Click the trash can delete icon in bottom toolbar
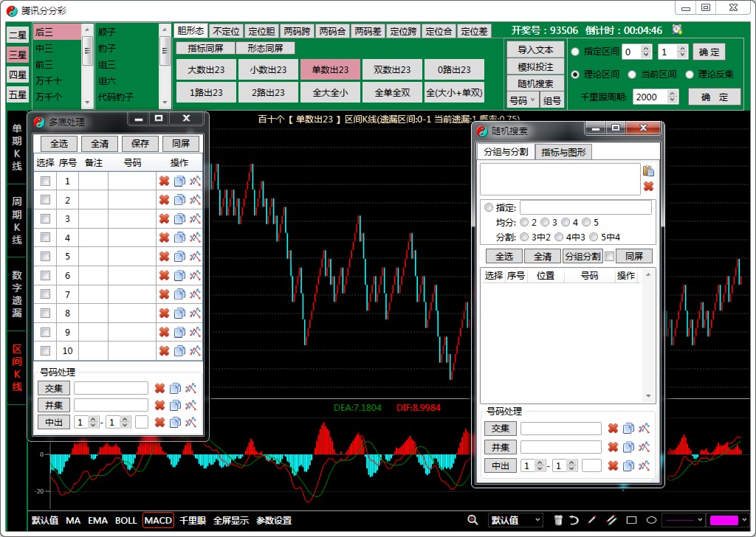This screenshot has width=756, height=537. 558,520
